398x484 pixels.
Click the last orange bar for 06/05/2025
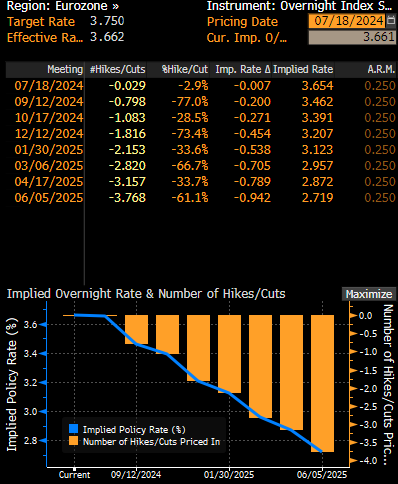pos(322,383)
